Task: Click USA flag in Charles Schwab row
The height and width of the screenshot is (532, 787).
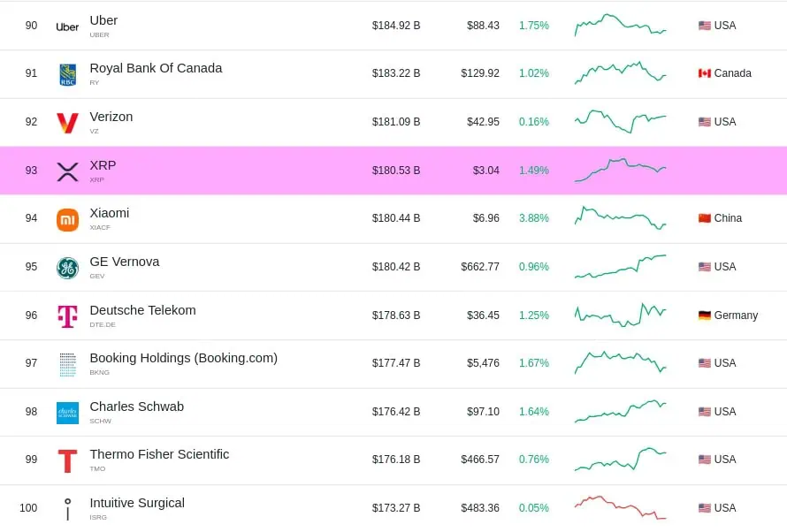Action: 704,412
